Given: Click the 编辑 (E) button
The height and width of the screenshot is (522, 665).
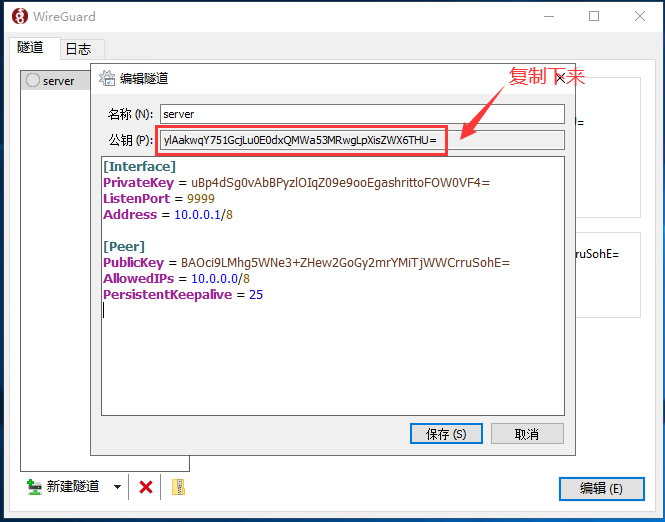Looking at the screenshot, I should click(601, 489).
